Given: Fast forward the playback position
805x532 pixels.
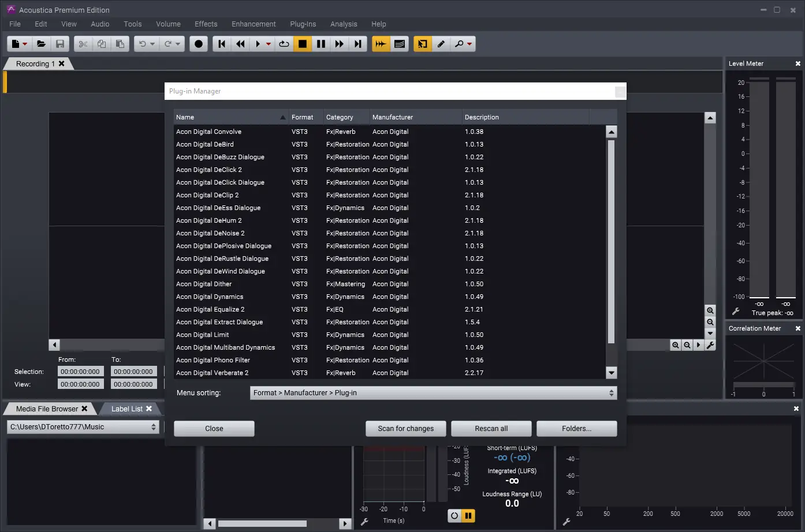Looking at the screenshot, I should point(340,44).
